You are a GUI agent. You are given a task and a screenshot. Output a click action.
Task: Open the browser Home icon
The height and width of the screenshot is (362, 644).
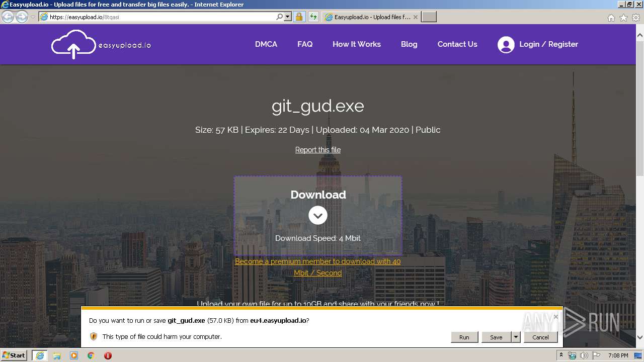(x=611, y=18)
